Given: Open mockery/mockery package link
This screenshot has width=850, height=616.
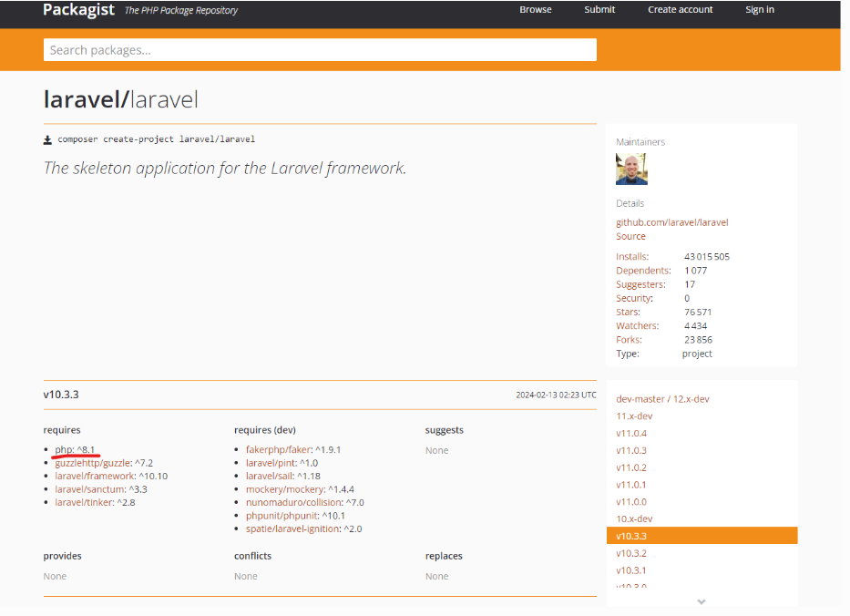Looking at the screenshot, I should [x=284, y=489].
